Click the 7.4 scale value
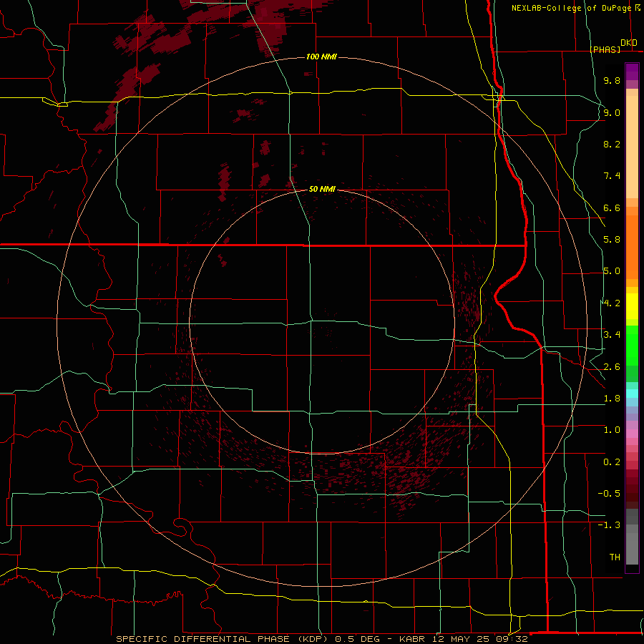 pyautogui.click(x=612, y=176)
